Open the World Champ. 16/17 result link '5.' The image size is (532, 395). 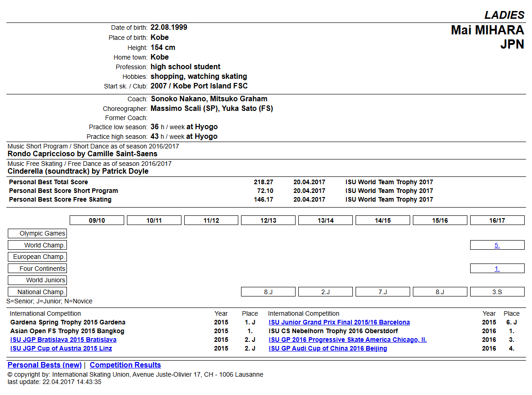(497, 245)
